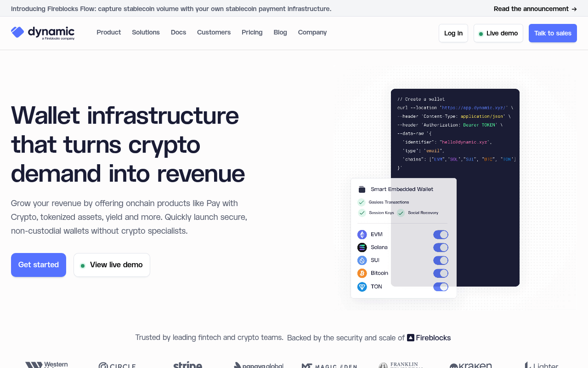Screen dimensions: 588x368
Task: Check the Gasless Transactions checkmark
Action: pos(362,202)
